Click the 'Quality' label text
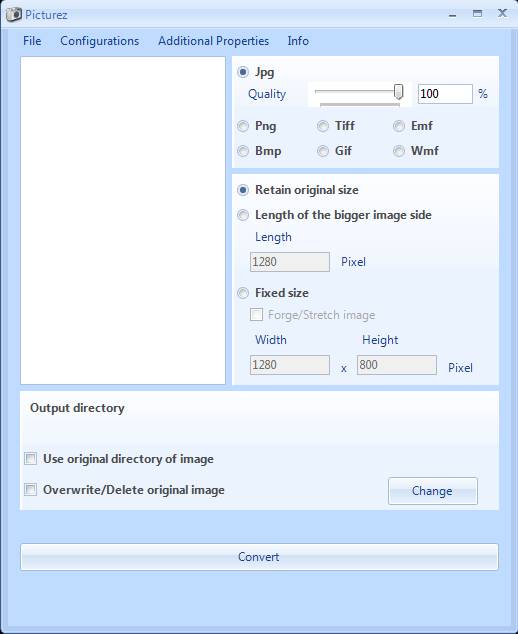The height and width of the screenshot is (634, 518). 267,94
